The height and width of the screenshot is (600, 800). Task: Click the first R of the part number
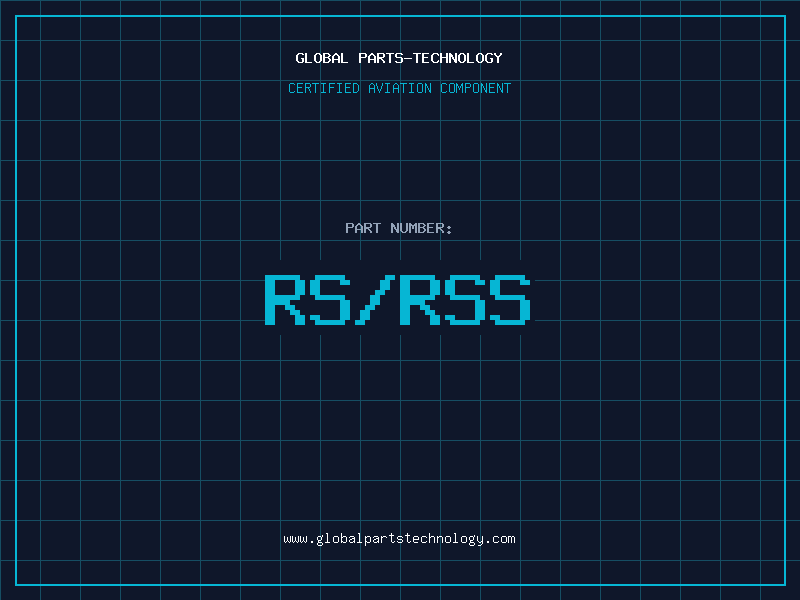coord(284,299)
